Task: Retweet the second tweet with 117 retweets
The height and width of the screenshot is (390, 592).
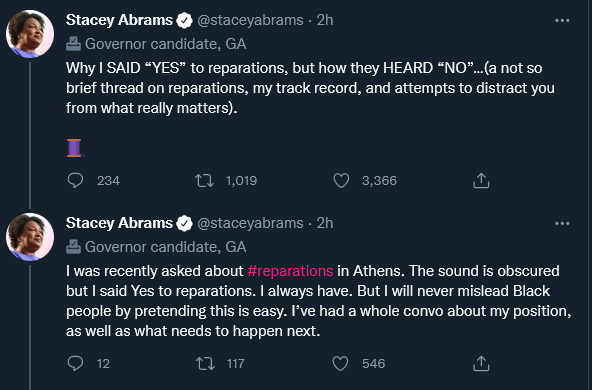Action: 205,364
